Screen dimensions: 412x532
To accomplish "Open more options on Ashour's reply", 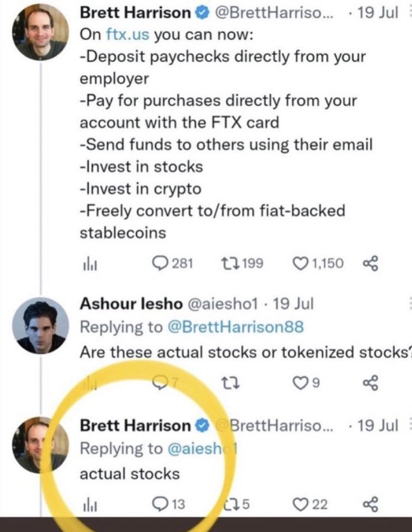I will click(407, 303).
